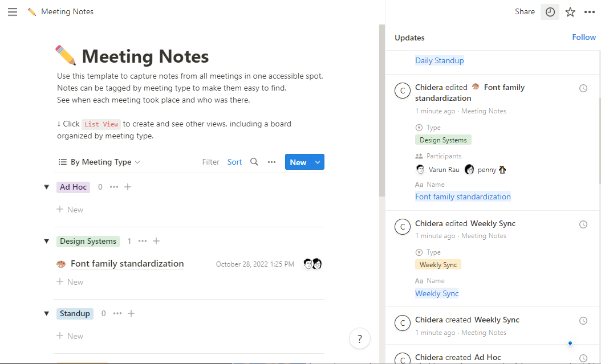Click 'Chidera edited Weekly Sync' heading
The width and height of the screenshot is (601, 364).
465,223
